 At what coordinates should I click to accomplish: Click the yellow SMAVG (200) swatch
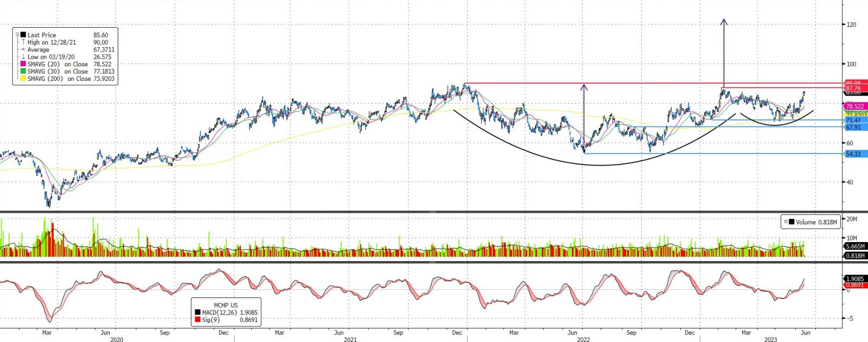point(23,79)
